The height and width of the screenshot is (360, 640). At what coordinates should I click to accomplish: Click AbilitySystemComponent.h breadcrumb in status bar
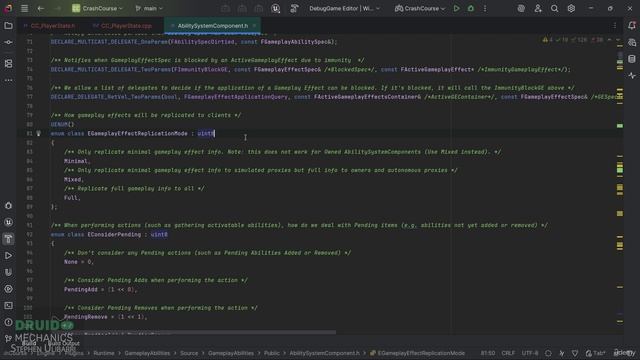(x=324, y=353)
